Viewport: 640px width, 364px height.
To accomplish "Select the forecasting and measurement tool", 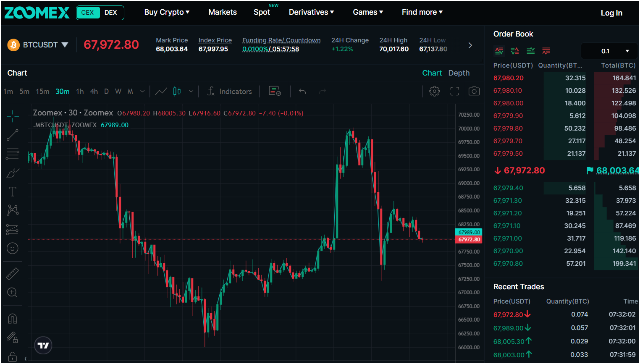I will coord(13,229).
